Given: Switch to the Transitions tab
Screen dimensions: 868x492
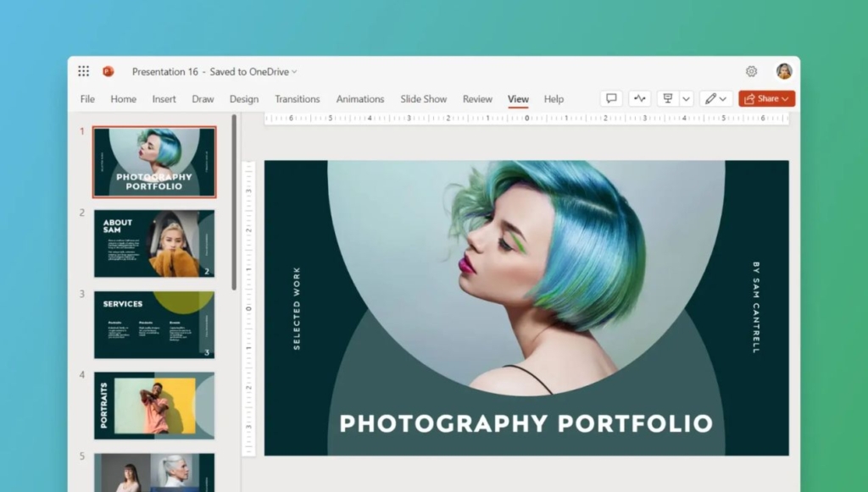Looking at the screenshot, I should pos(298,99).
